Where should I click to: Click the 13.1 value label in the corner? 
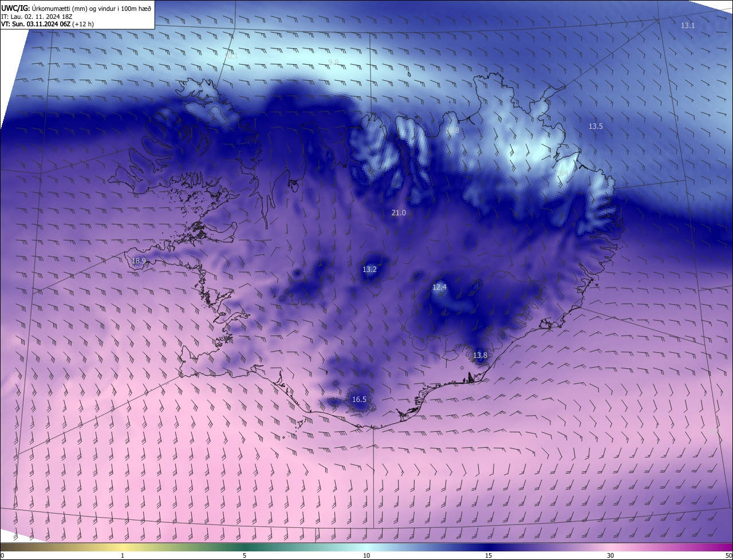coord(688,26)
